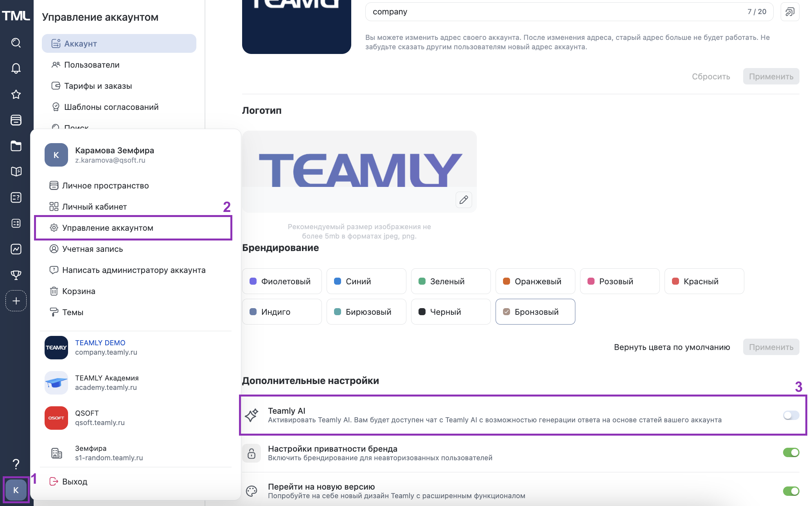Open the trophy achievements icon
The image size is (812, 506).
point(16,275)
